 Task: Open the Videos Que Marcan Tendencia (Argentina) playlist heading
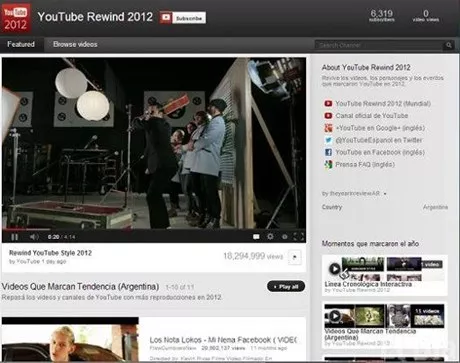(80, 287)
